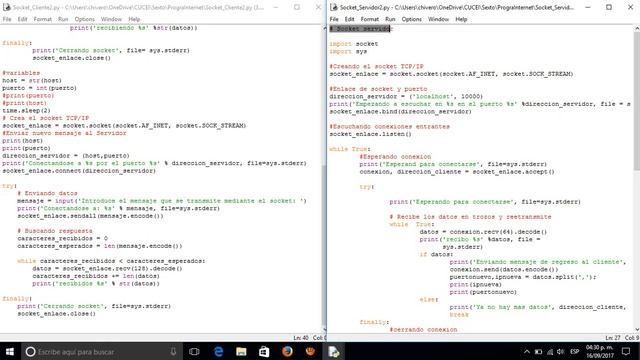Click highlighted '# Socket servidor' comment line
The height and width of the screenshot is (360, 640).
click(x=360, y=29)
